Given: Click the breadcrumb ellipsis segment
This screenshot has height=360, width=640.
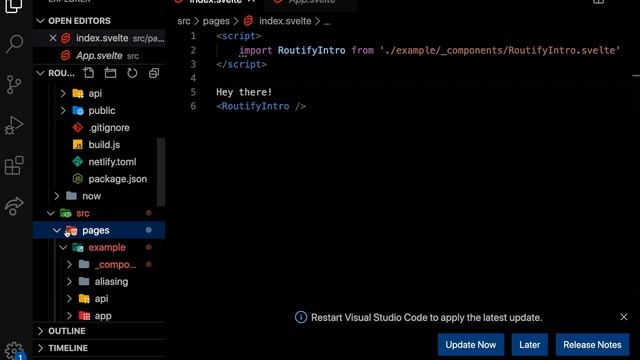Looking at the screenshot, I should [327, 21].
